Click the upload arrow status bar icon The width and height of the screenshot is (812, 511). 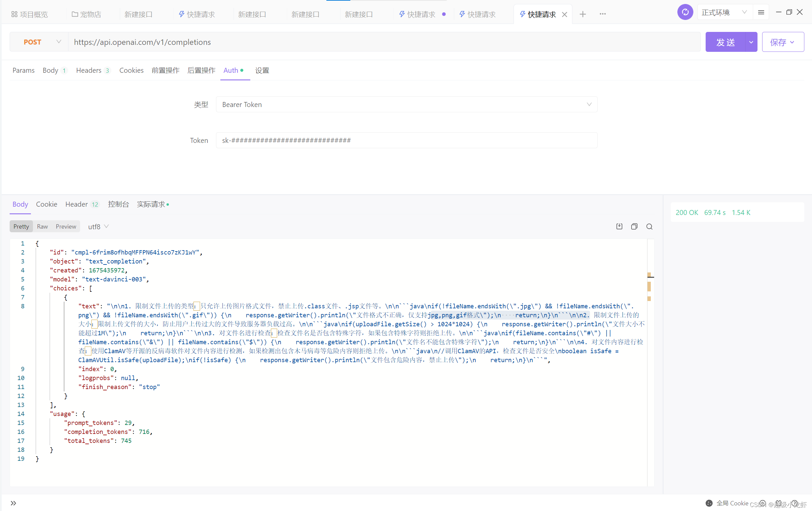coord(763,503)
